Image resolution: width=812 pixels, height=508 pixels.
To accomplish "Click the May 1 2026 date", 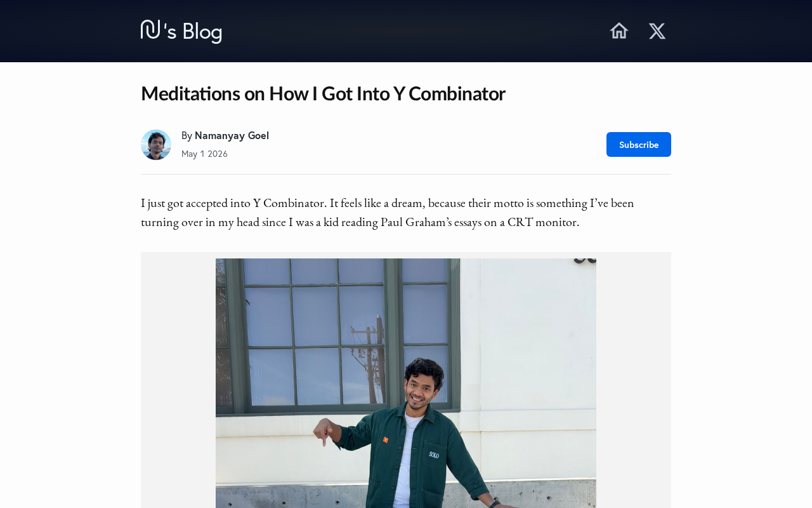I will tap(204, 154).
